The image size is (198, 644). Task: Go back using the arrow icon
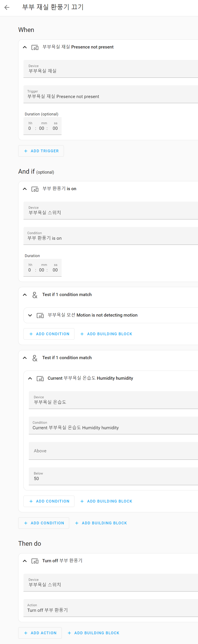[x=7, y=7]
